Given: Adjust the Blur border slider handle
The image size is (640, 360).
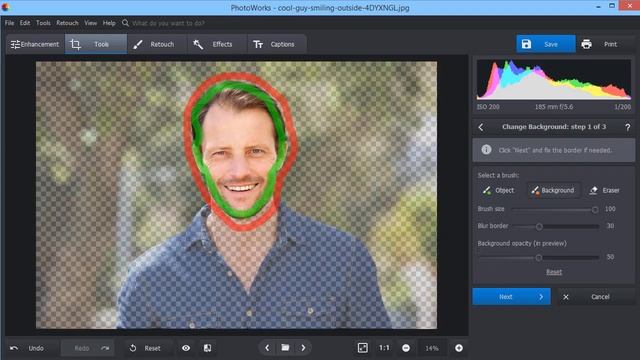Looking at the screenshot, I should (539, 227).
